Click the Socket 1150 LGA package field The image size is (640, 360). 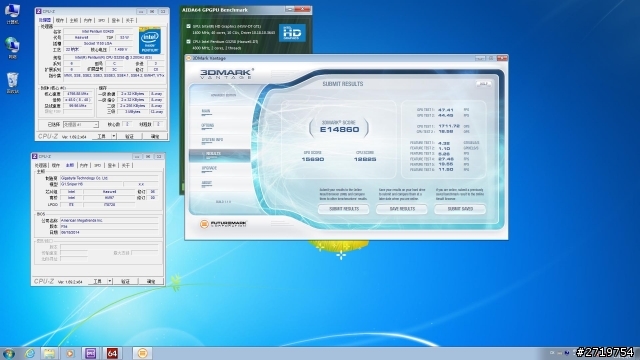point(98,43)
